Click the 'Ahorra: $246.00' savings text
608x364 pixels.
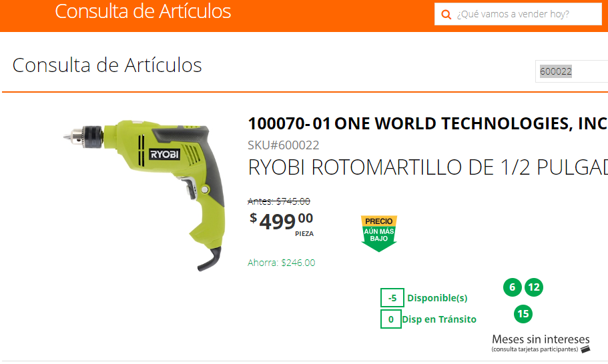282,263
